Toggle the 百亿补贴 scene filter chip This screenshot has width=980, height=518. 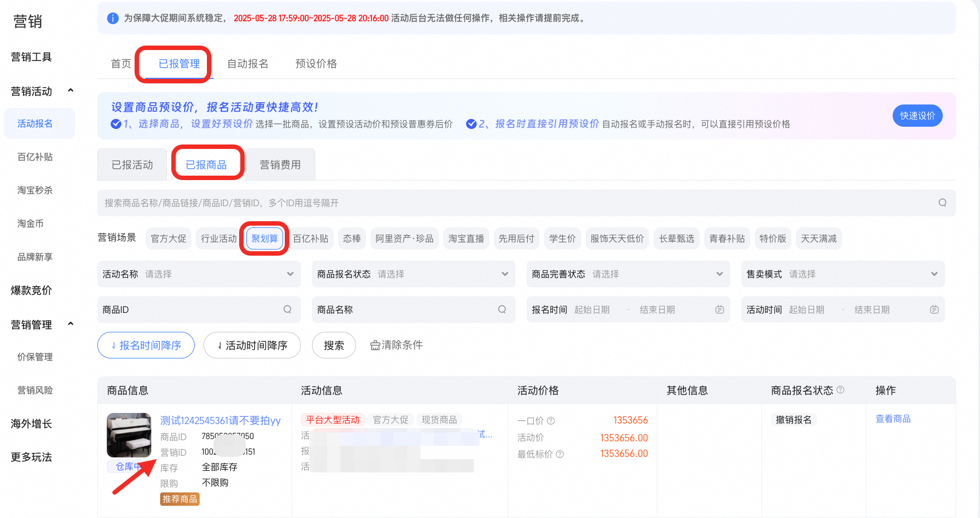click(x=310, y=238)
